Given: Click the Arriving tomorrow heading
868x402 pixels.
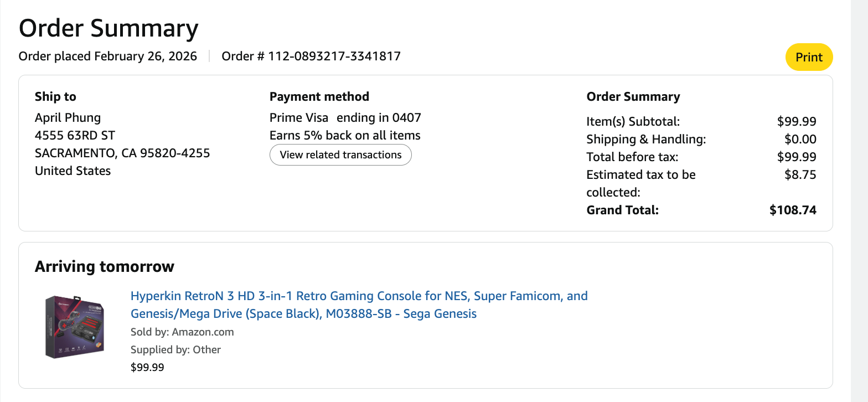Looking at the screenshot, I should pyautogui.click(x=105, y=266).
